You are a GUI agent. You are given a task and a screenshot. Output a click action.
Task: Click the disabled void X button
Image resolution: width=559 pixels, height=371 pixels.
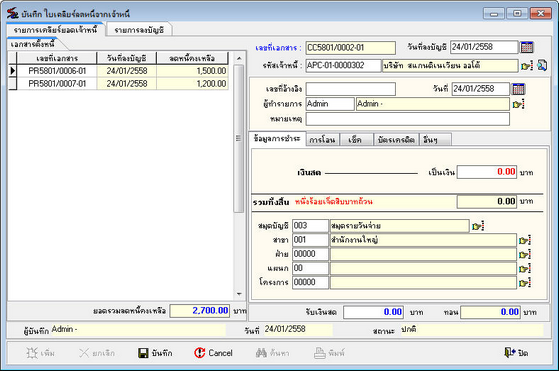coord(97,353)
